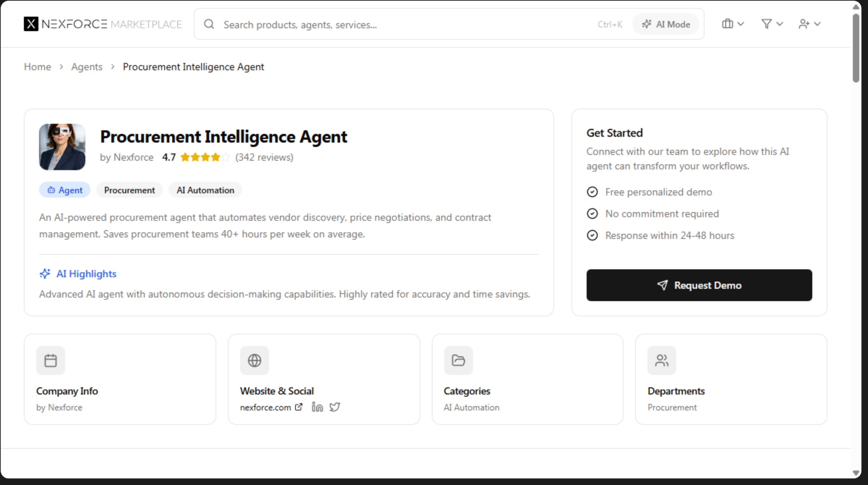
Task: Click the Website & Social globe icon
Action: 254,360
